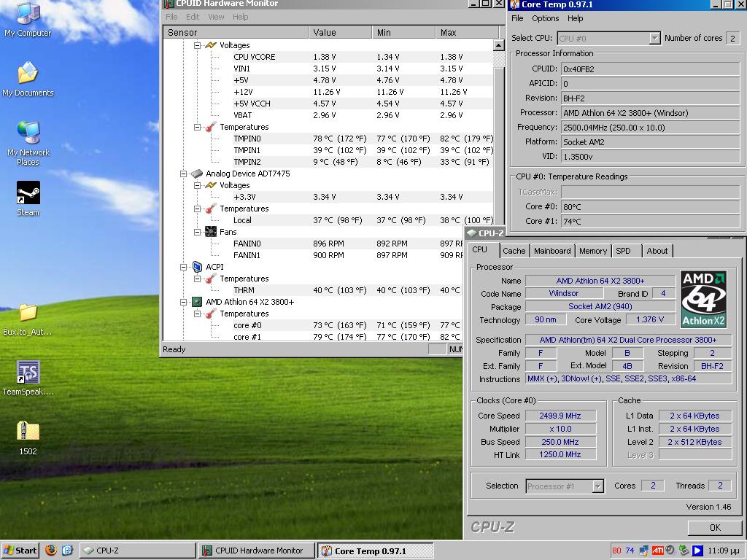Open the Selection Processor #1 dropdown in CPU-Z
The width and height of the screenshot is (747, 560).
pyautogui.click(x=598, y=486)
